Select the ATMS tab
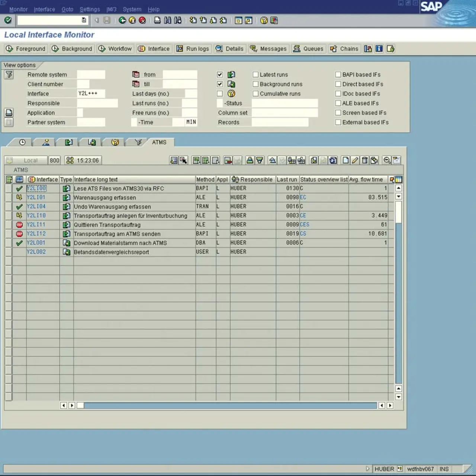This screenshot has height=476, width=476. click(159, 142)
